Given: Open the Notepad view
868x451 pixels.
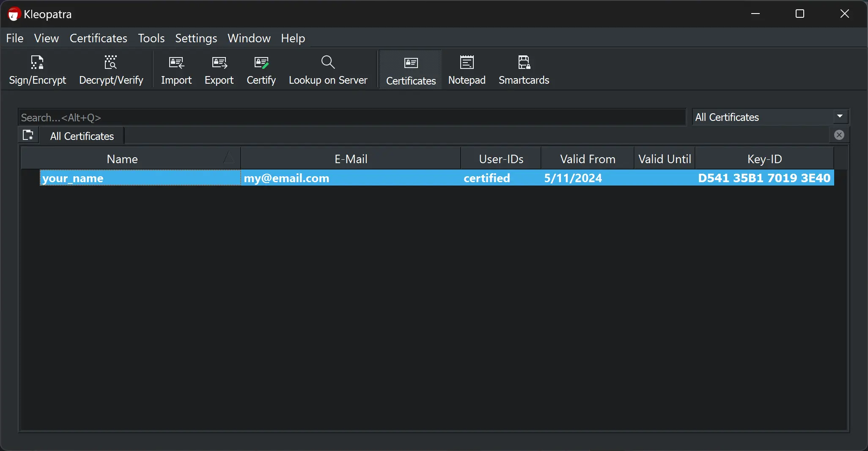Looking at the screenshot, I should (x=467, y=70).
